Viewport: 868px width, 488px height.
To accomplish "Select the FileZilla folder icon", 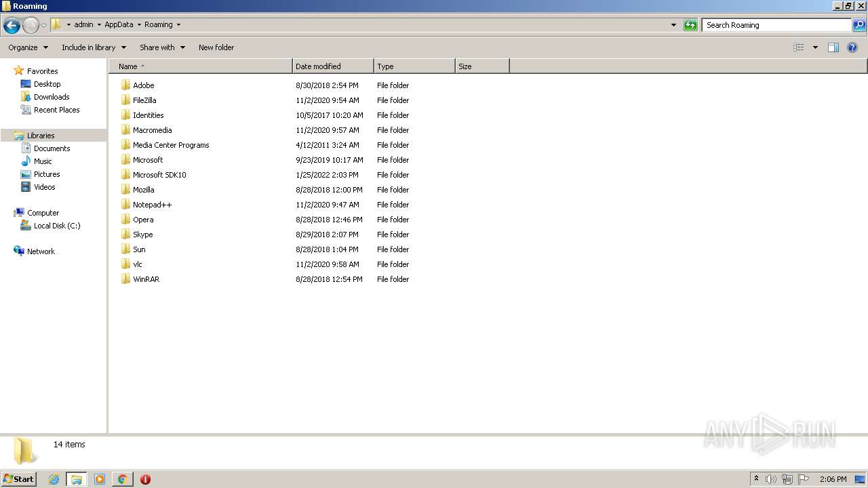I will 125,100.
